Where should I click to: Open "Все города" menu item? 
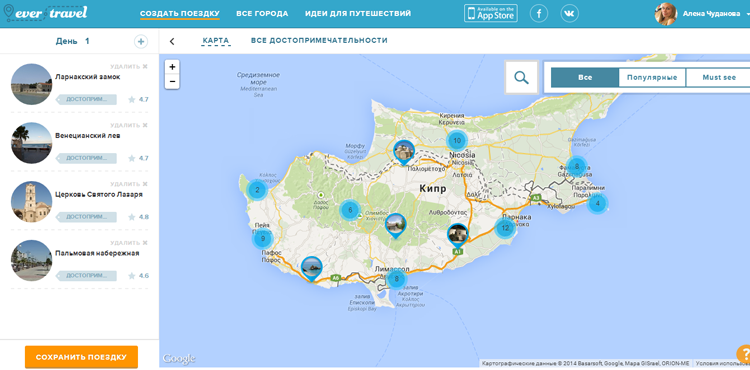(x=262, y=13)
